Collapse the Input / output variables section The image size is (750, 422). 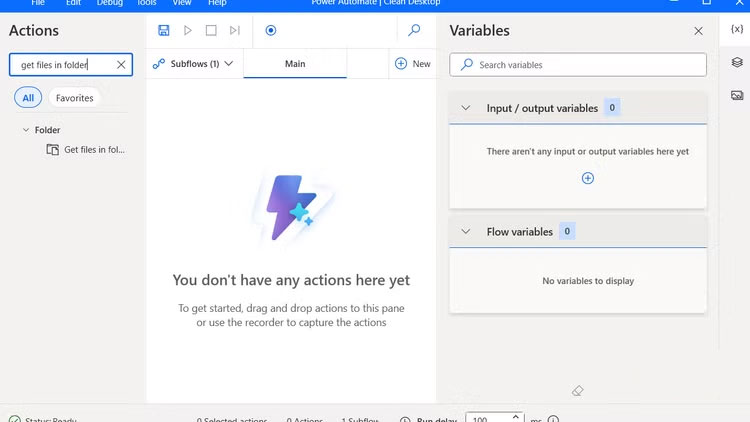coord(465,108)
